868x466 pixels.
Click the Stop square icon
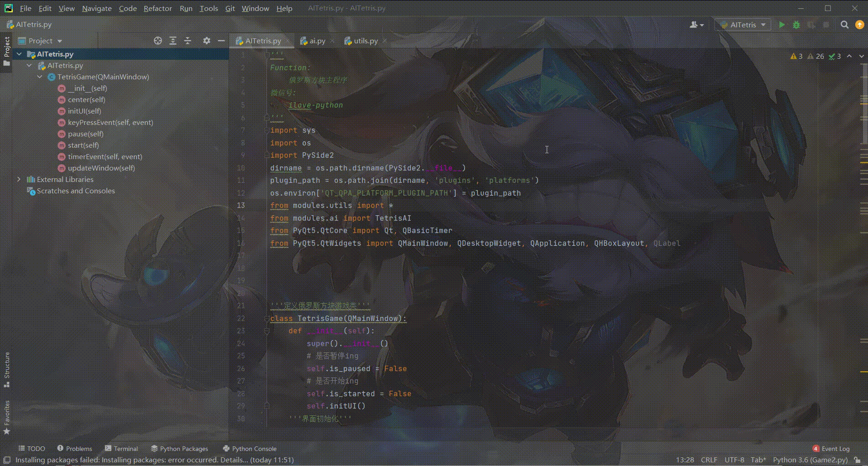pos(826,25)
